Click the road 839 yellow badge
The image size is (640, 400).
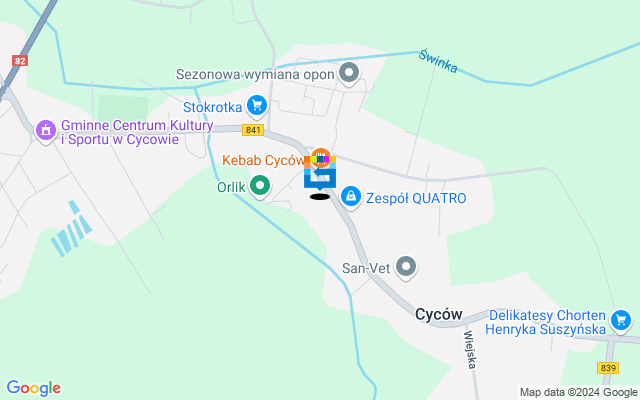[608, 368]
